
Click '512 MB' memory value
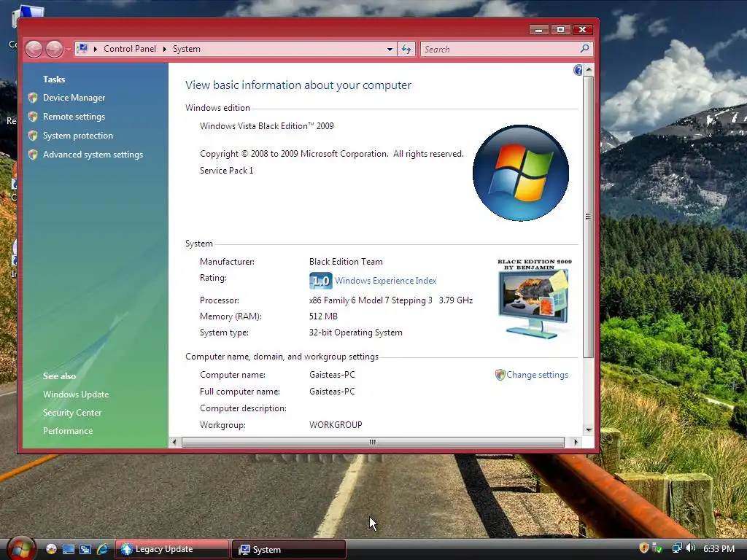[x=323, y=316]
